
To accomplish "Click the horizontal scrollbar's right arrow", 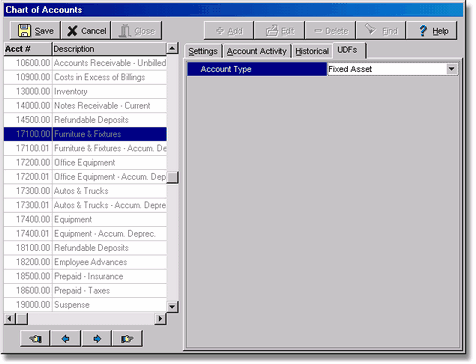I will [160, 319].
